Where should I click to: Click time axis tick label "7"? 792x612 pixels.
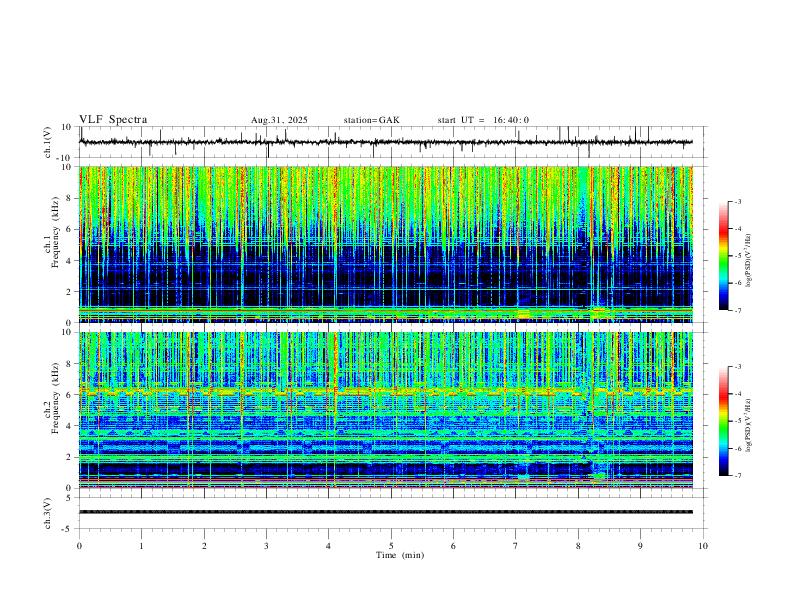(x=516, y=546)
